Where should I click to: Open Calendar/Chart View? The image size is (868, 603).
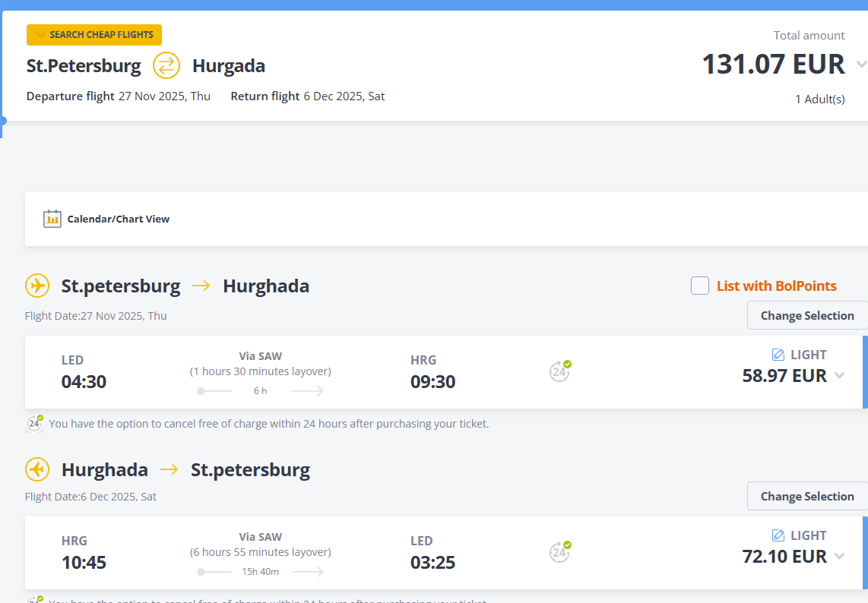click(118, 219)
